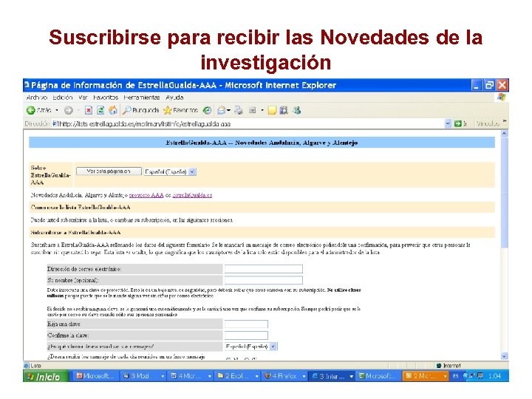Image resolution: width=532 pixels, height=399 pixels.
Task: Open the message language Español dropdown
Action: [x=250, y=347]
